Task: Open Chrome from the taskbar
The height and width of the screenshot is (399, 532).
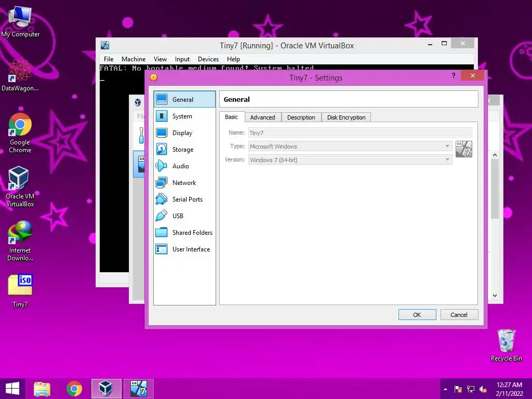Action: (x=74, y=389)
